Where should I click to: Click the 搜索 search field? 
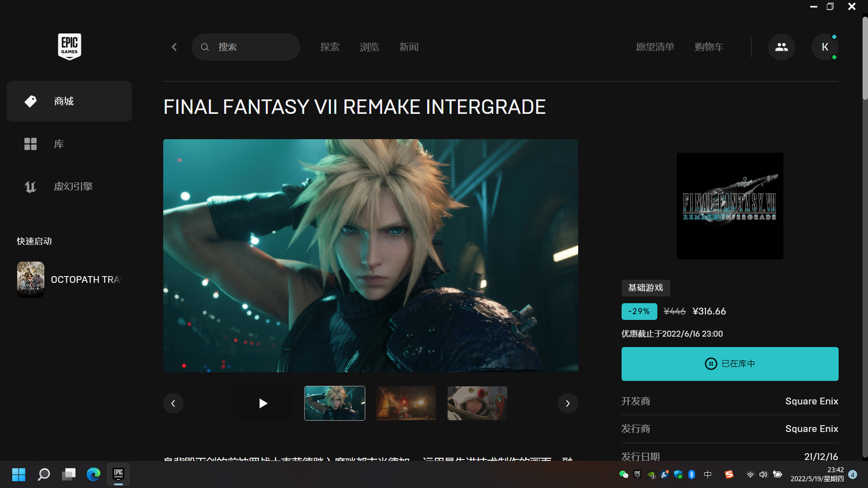tap(246, 47)
